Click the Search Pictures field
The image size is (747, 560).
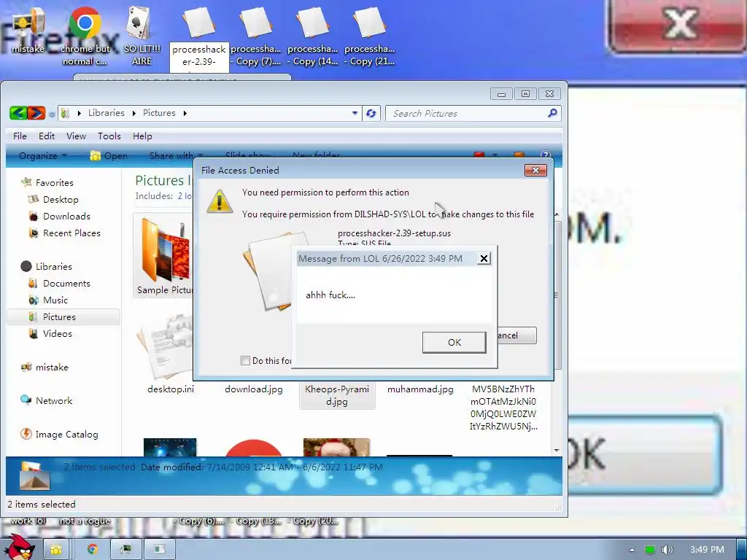467,113
